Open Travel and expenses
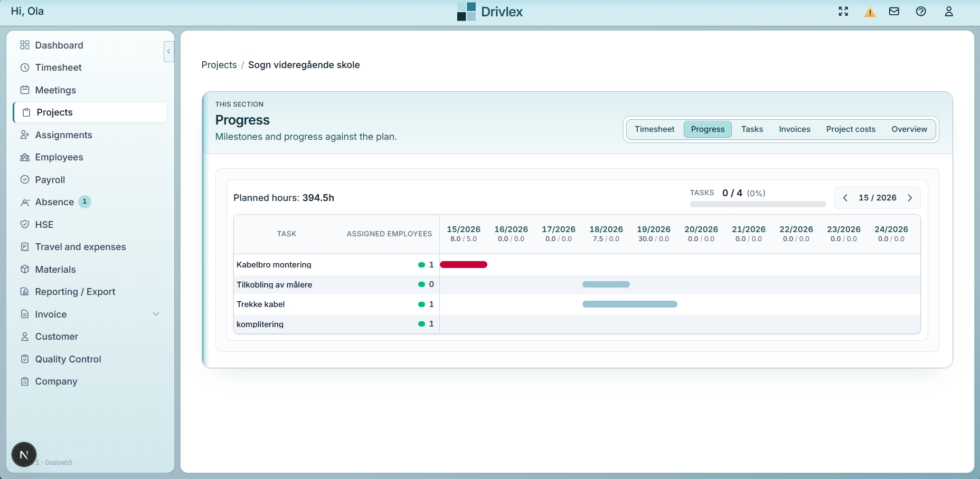 tap(80, 246)
